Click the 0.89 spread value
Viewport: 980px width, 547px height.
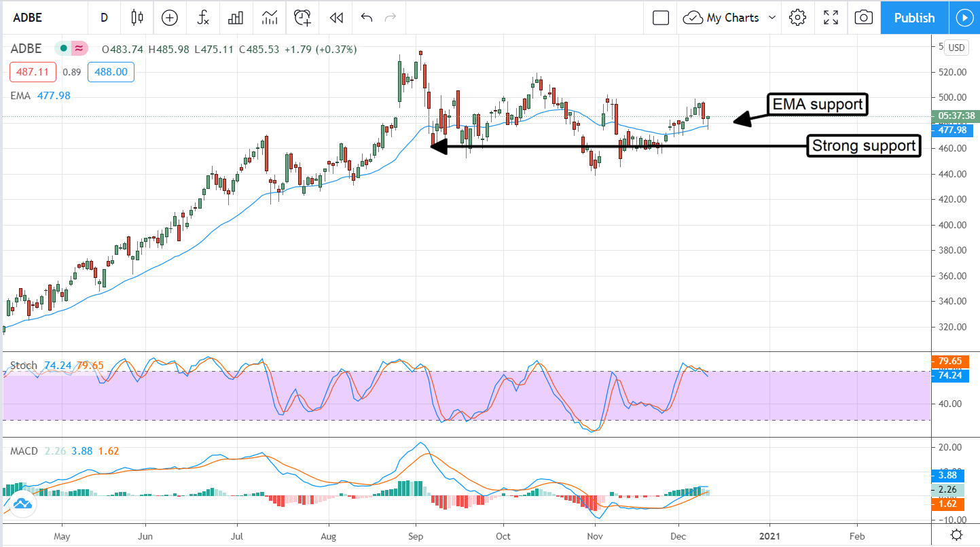click(71, 72)
